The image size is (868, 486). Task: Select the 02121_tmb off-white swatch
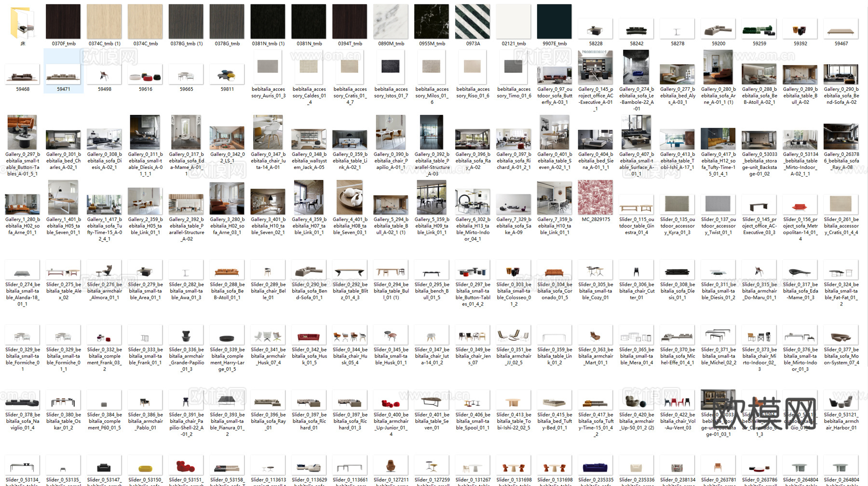514,22
